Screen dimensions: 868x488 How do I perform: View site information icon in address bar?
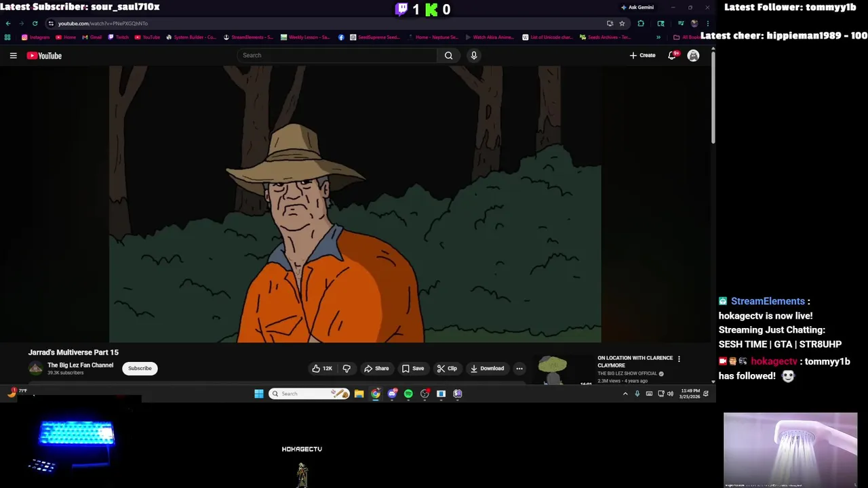coord(51,24)
